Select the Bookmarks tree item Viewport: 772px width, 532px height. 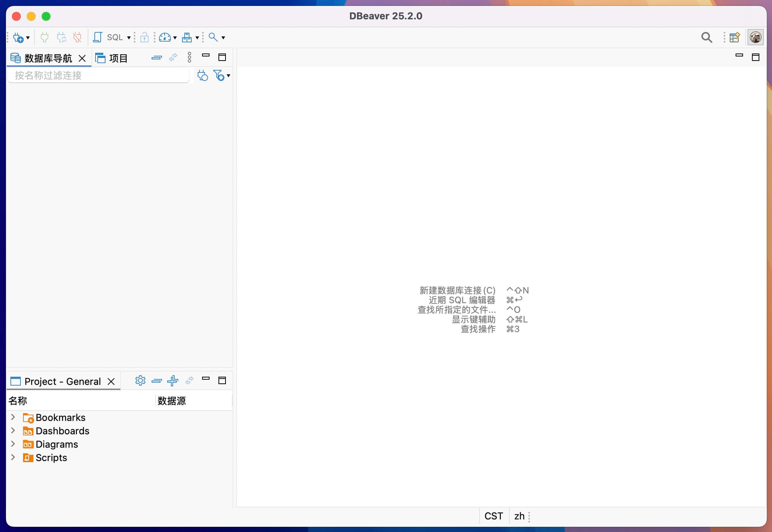click(54, 418)
